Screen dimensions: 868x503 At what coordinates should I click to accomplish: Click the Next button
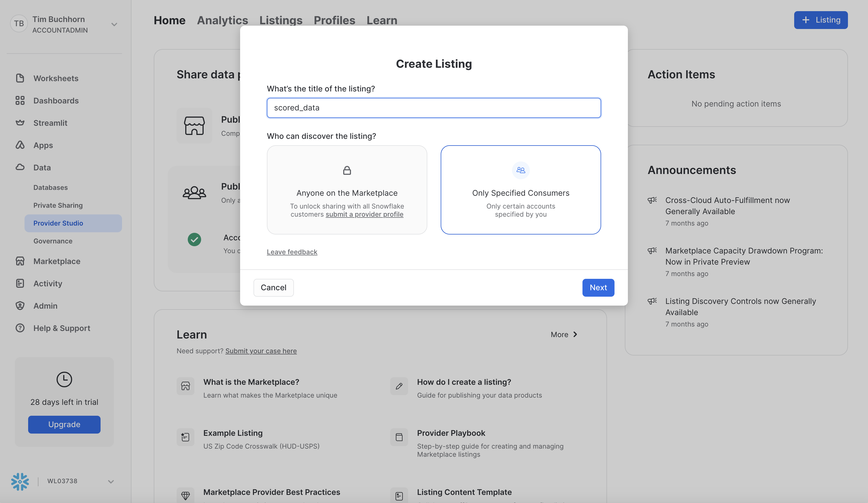click(598, 287)
